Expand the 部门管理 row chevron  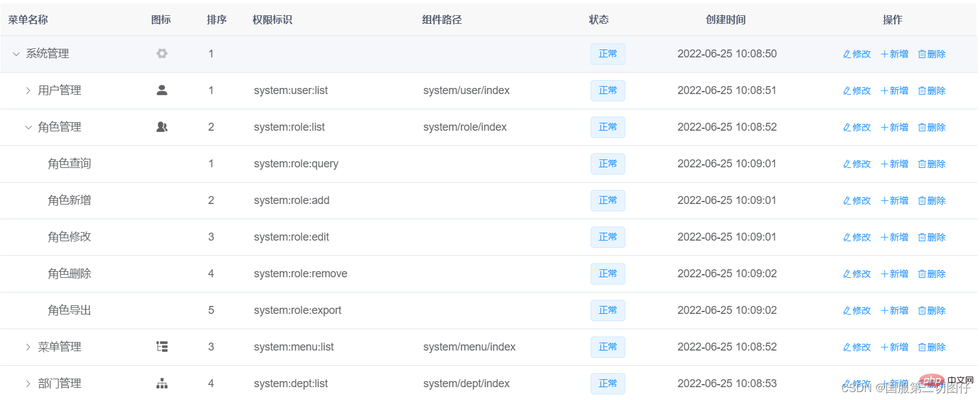[x=28, y=384]
